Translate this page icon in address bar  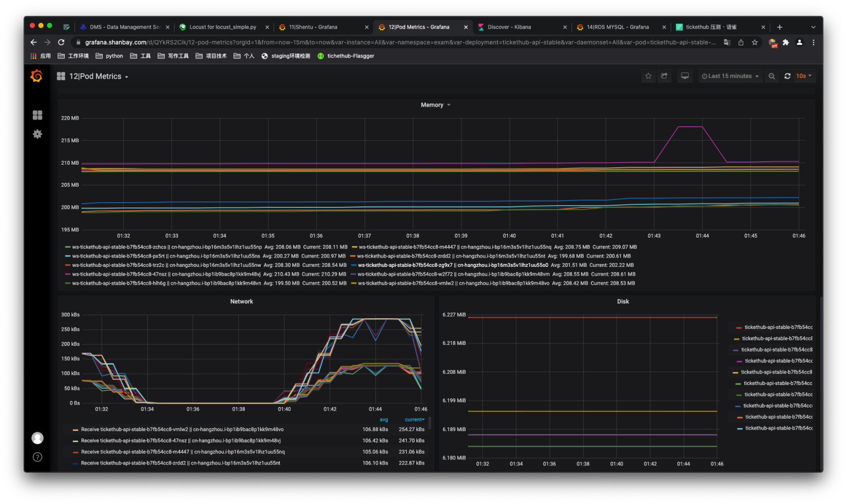[727, 42]
